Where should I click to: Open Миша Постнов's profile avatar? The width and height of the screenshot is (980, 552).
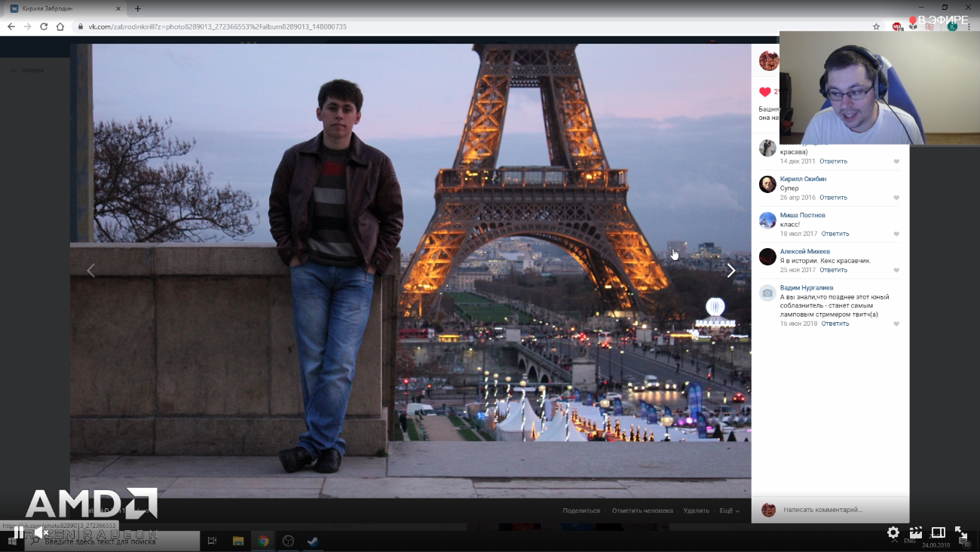767,220
